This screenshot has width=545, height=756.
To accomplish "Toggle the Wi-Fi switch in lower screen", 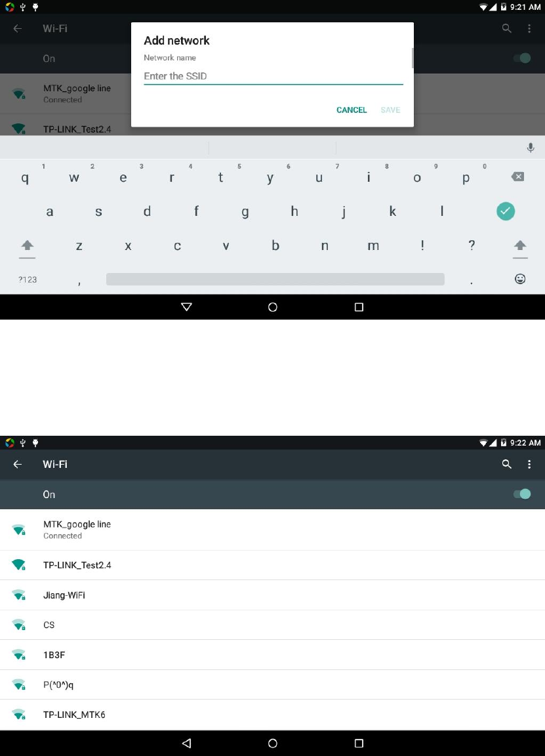I will (x=522, y=494).
